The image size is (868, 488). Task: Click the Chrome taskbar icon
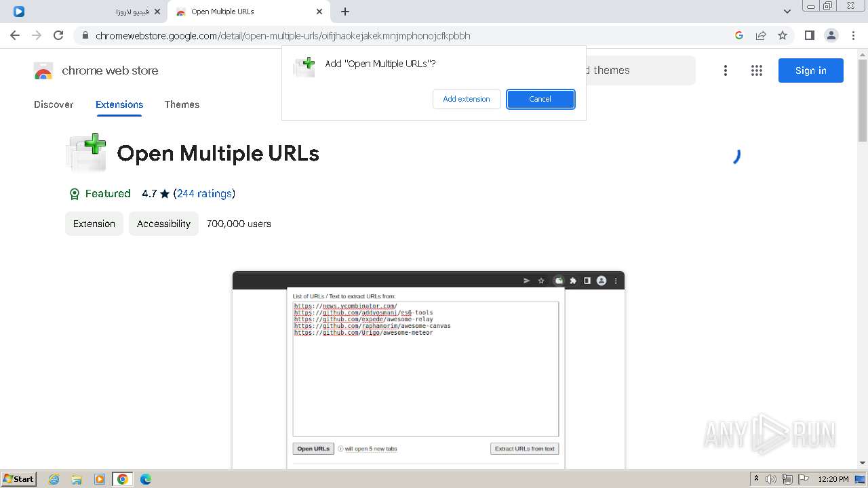point(123,479)
